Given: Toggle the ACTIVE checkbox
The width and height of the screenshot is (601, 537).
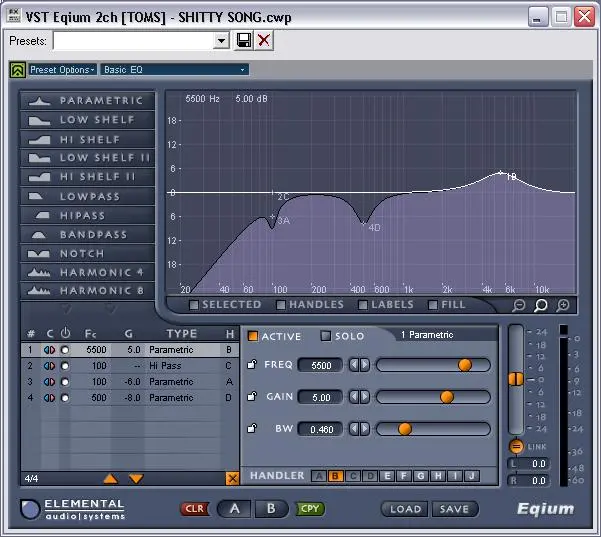Looking at the screenshot, I should tap(253, 336).
